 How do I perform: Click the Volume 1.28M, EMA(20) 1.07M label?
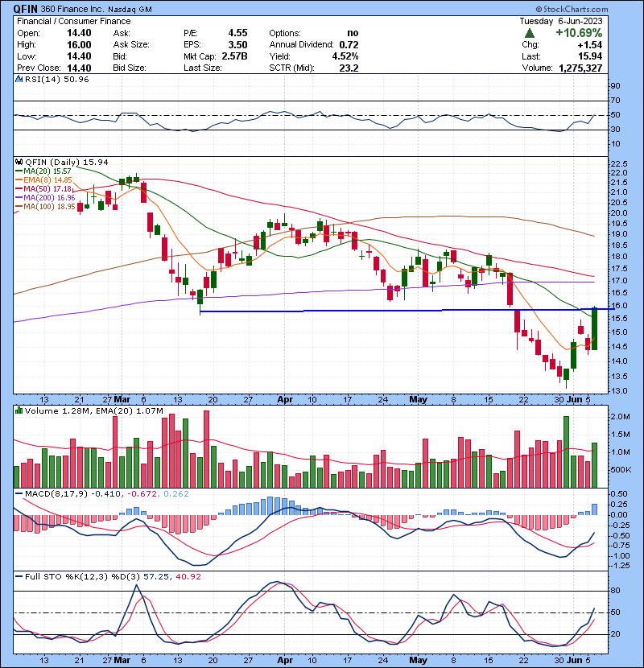pyautogui.click(x=93, y=411)
